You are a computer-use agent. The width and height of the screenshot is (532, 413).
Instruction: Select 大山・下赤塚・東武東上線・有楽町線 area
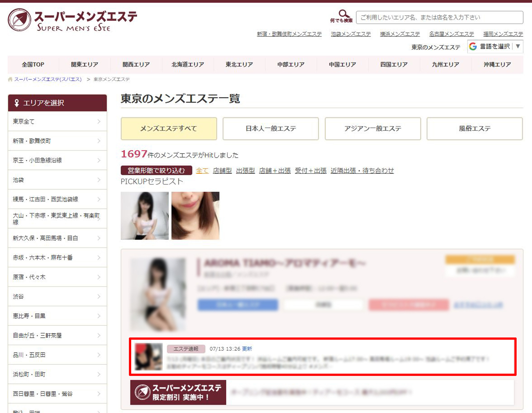pos(57,219)
